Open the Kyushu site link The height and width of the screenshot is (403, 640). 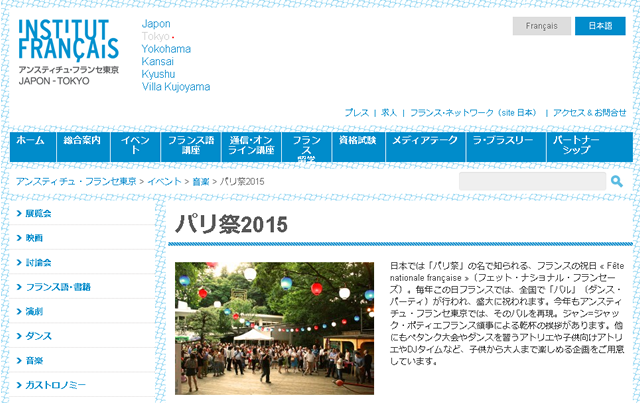point(158,74)
